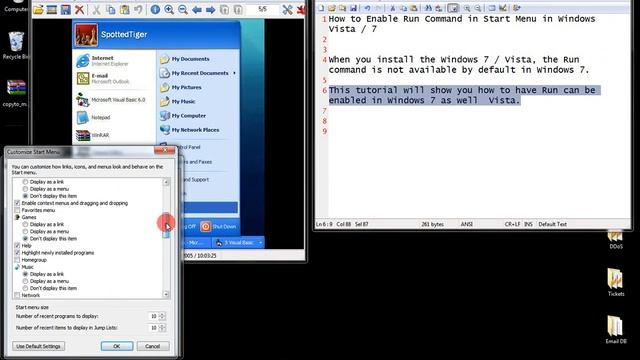Viewport: 640px width, 360px height.
Task: Click the blue information icon in image viewer
Action: [x=155, y=9]
